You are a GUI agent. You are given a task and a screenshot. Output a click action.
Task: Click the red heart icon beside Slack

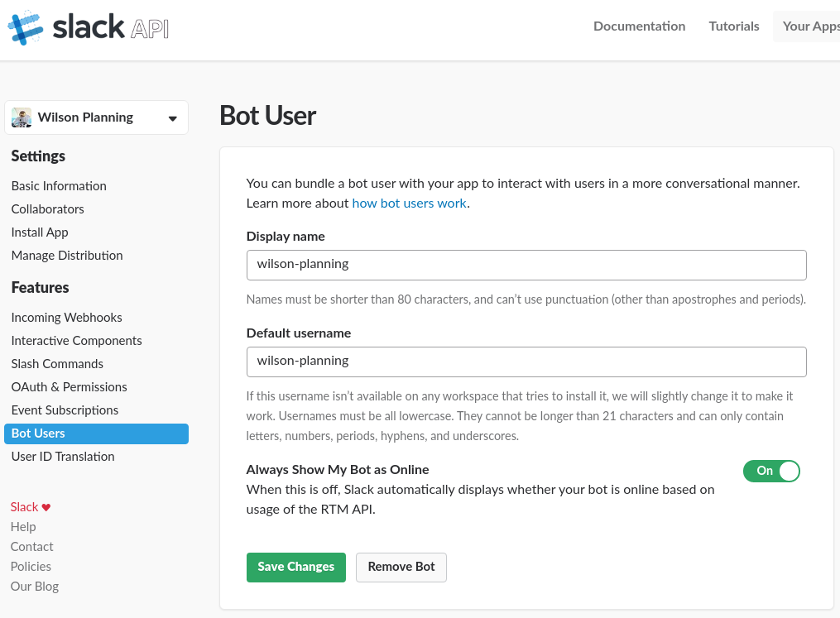46,507
